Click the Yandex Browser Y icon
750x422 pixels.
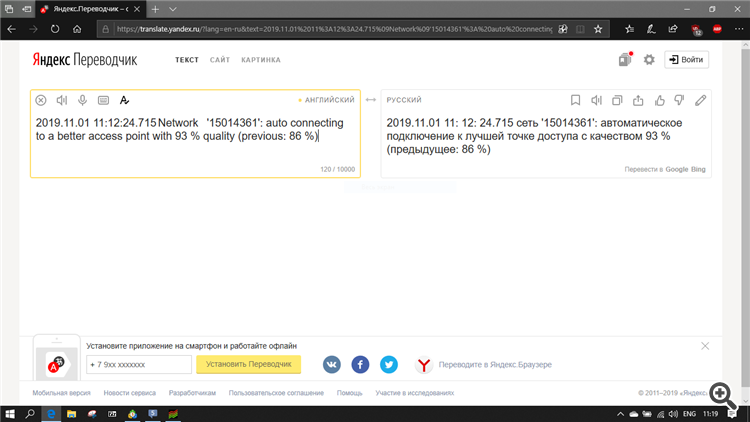423,365
